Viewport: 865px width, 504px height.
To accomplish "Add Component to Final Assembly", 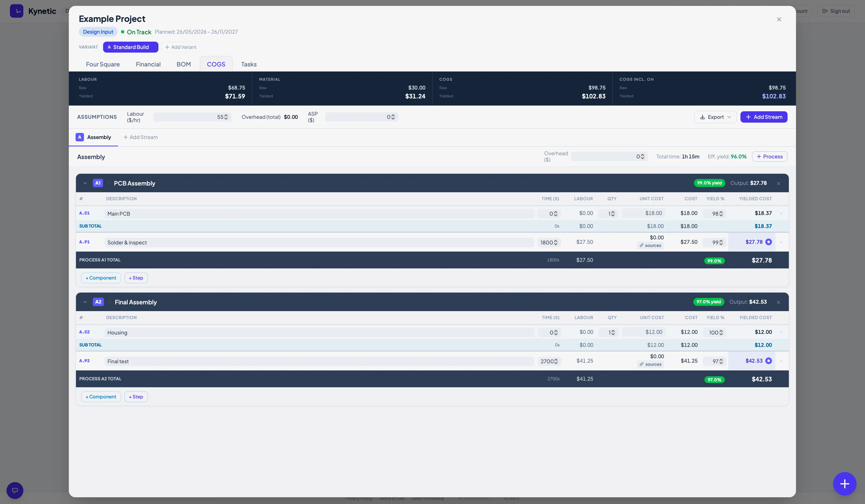I will tap(101, 397).
